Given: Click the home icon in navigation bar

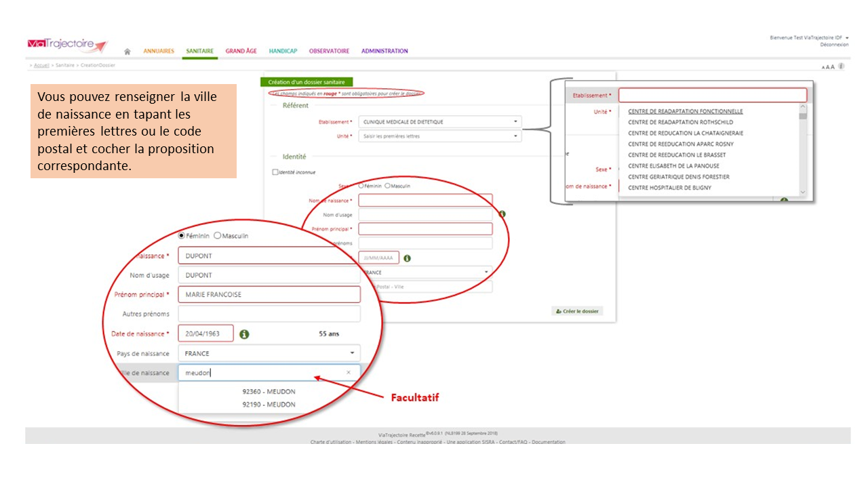Looking at the screenshot, I should (127, 52).
